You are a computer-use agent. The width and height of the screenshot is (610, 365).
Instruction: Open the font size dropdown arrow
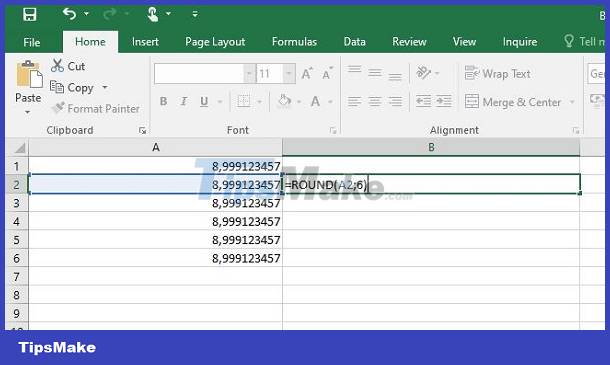289,73
